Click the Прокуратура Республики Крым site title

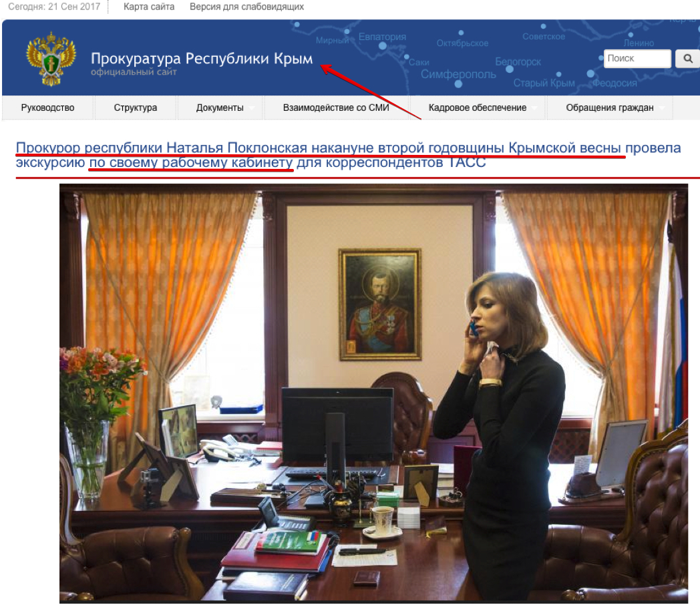click(202, 59)
